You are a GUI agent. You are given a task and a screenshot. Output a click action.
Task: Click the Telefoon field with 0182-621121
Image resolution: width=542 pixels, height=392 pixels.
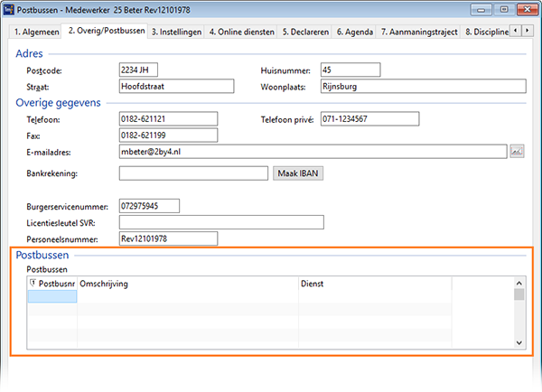(168, 118)
